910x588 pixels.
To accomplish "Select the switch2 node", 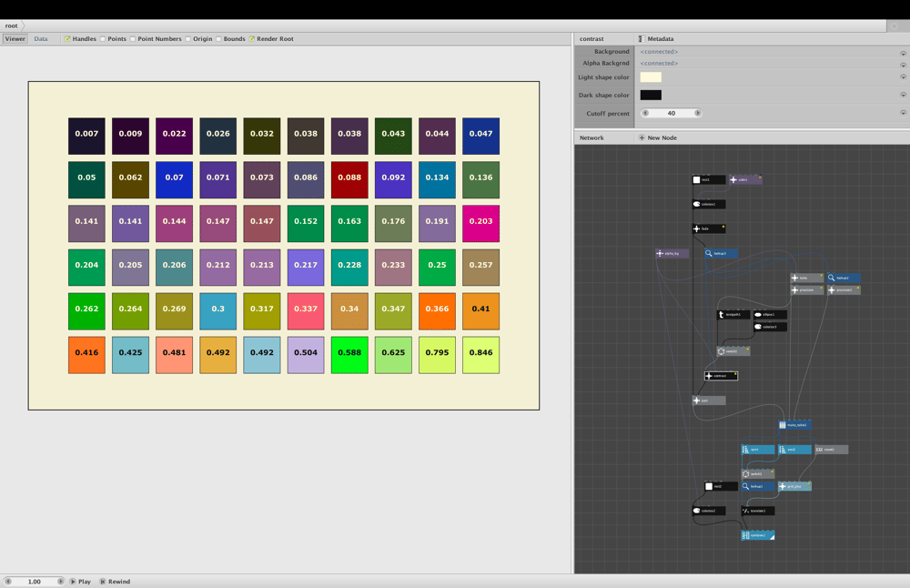I will coord(758,474).
